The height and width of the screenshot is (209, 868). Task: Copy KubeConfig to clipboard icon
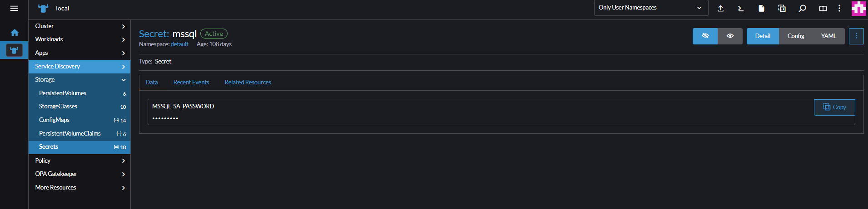click(x=782, y=8)
